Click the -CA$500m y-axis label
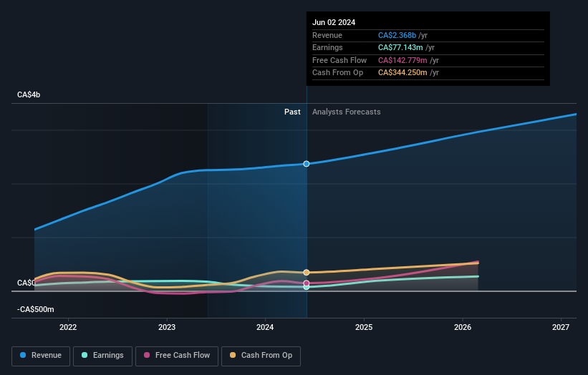588x375 pixels. click(x=36, y=309)
